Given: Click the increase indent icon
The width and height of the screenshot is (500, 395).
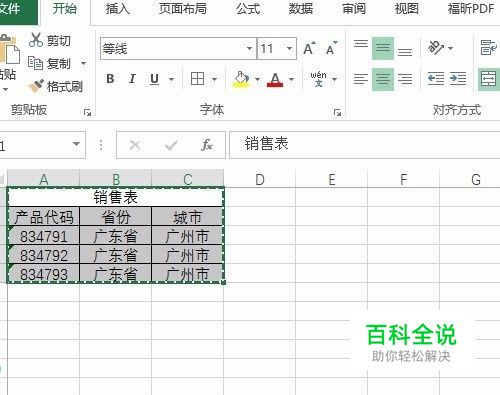Looking at the screenshot, I should point(458,79).
